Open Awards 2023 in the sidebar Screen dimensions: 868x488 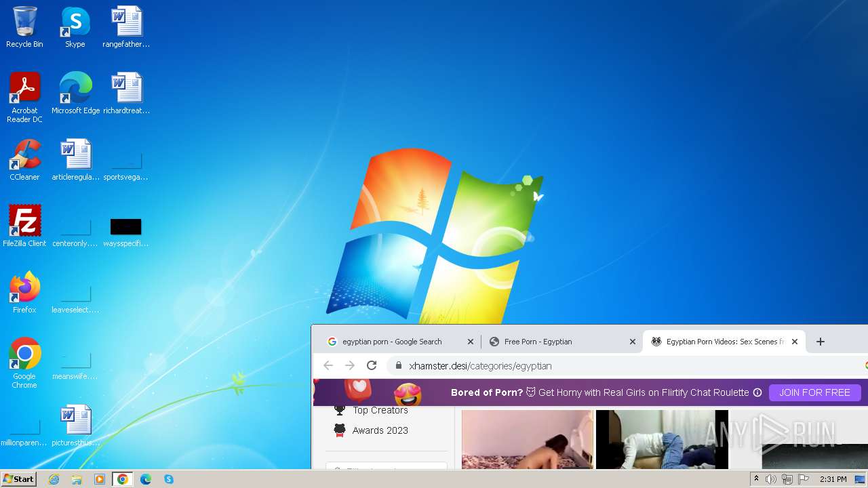pos(380,430)
